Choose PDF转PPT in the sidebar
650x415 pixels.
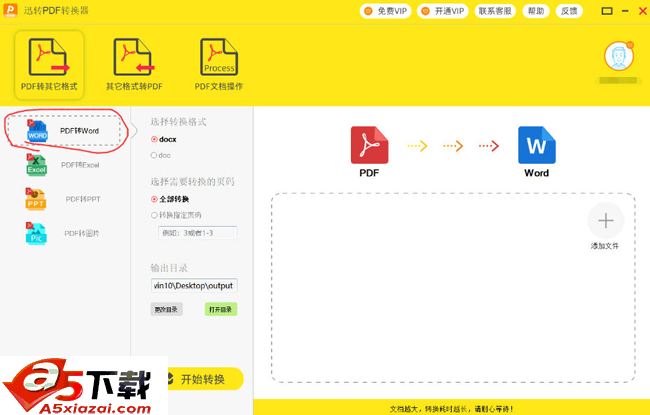click(x=63, y=199)
